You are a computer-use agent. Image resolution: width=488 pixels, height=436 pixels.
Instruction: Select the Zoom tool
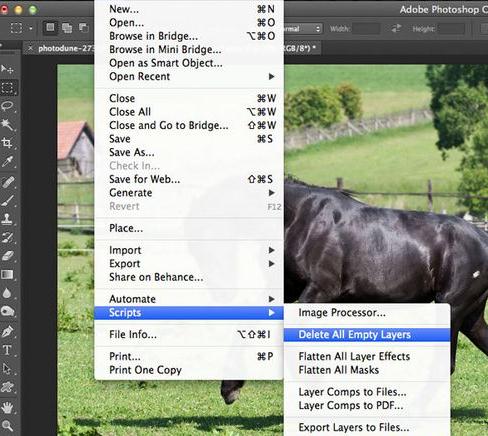click(7, 426)
